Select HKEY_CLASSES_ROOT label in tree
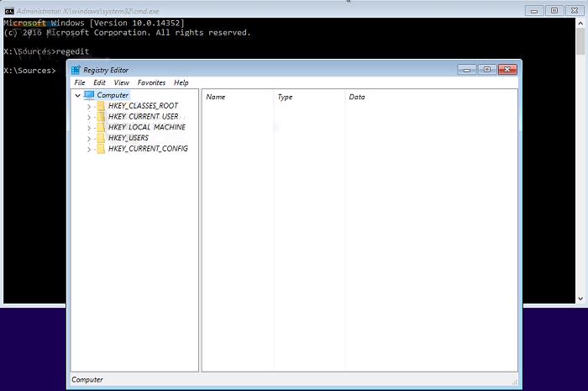This screenshot has height=391, width=588. 143,106
